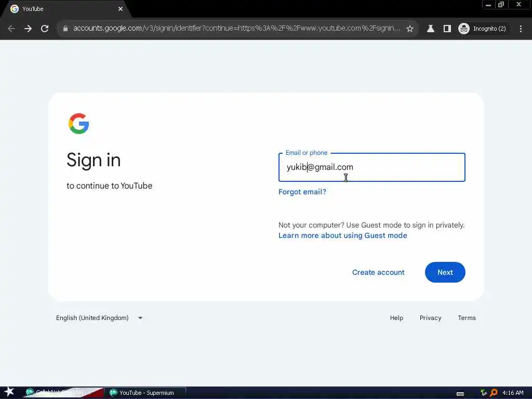Screen dimensions: 532x399
Task: Open the three-dot browser menu
Action: point(521,29)
